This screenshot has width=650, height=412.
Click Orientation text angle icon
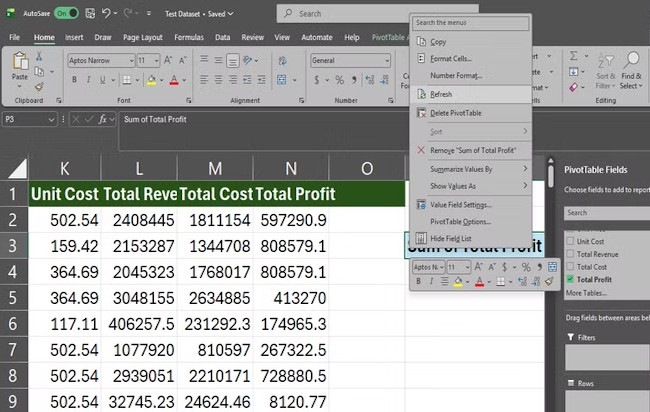tap(247, 61)
